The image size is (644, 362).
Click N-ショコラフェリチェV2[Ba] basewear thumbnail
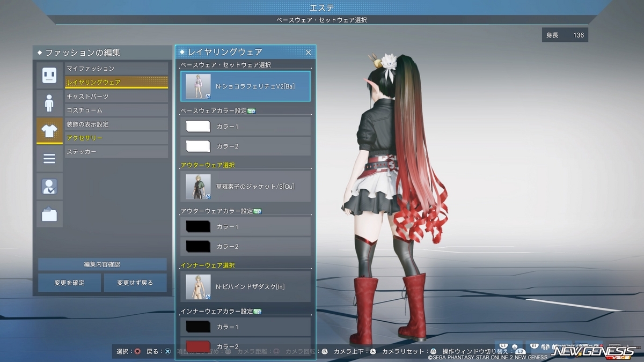point(198,86)
